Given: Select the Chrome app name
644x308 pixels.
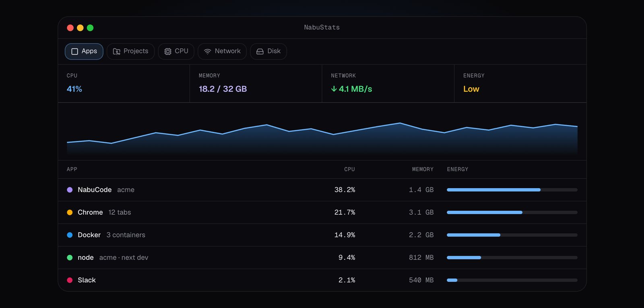Looking at the screenshot, I should point(90,212).
